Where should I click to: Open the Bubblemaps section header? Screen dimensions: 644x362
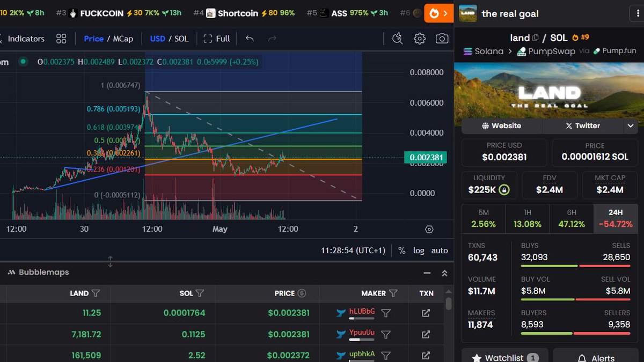tap(38, 272)
